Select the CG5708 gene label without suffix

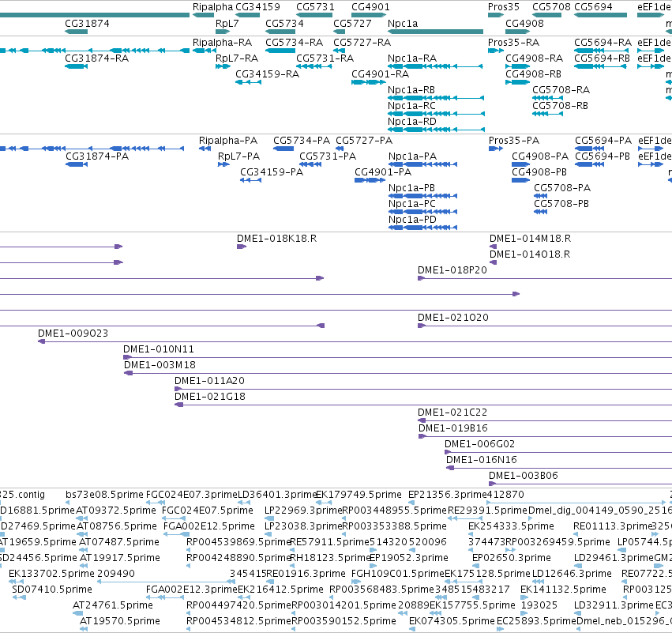(551, 7)
